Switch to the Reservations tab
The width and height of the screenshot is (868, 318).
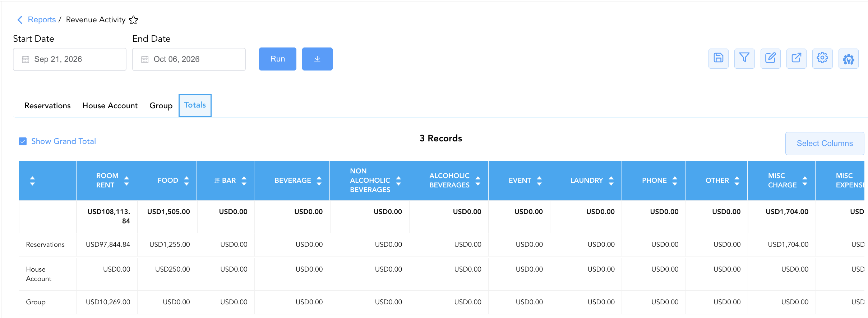click(x=47, y=106)
